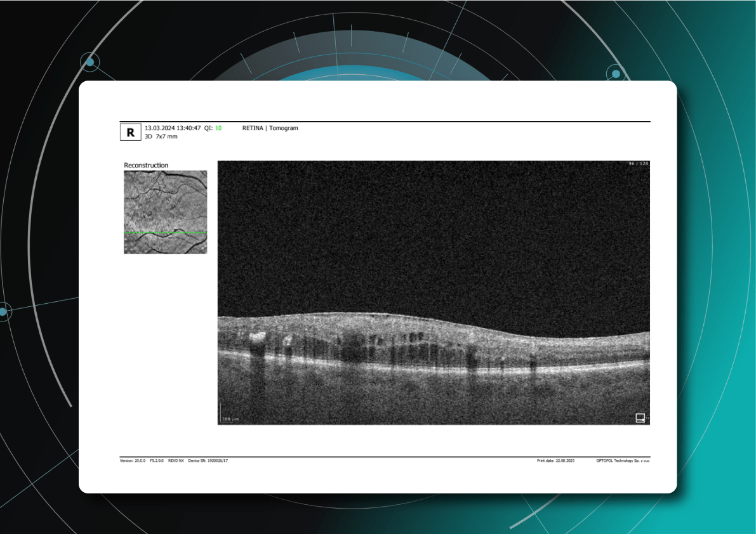Click the Print date: 22.08.2025 text

555,460
